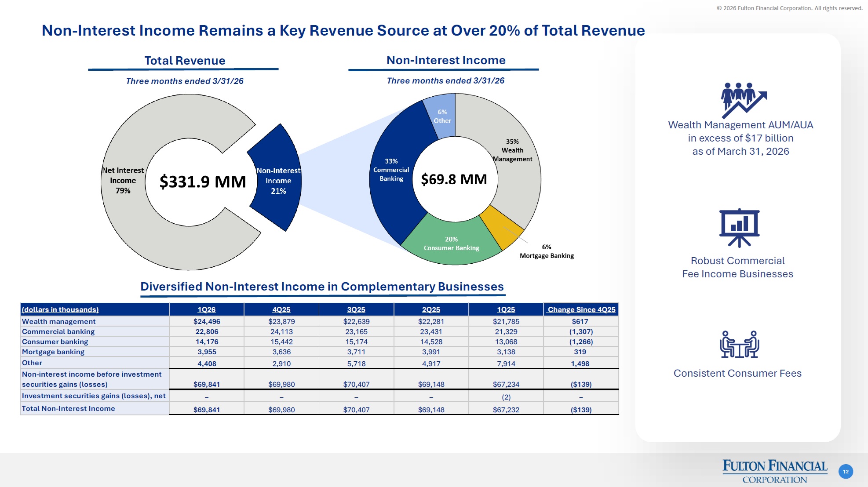Click the 1Q26 column header
Viewport: 868px width, 487px height.
(206, 309)
